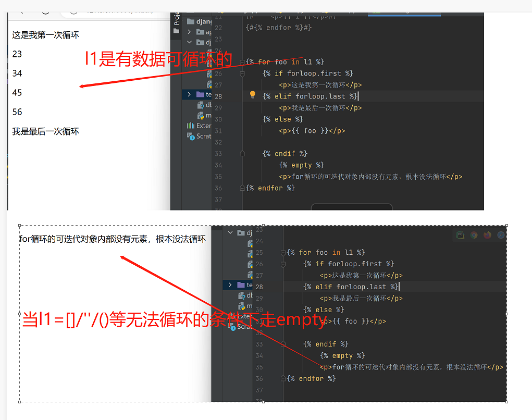The height and width of the screenshot is (420, 532).
Task: Click browser output text '这是我第一次循环'
Action: 45,35
